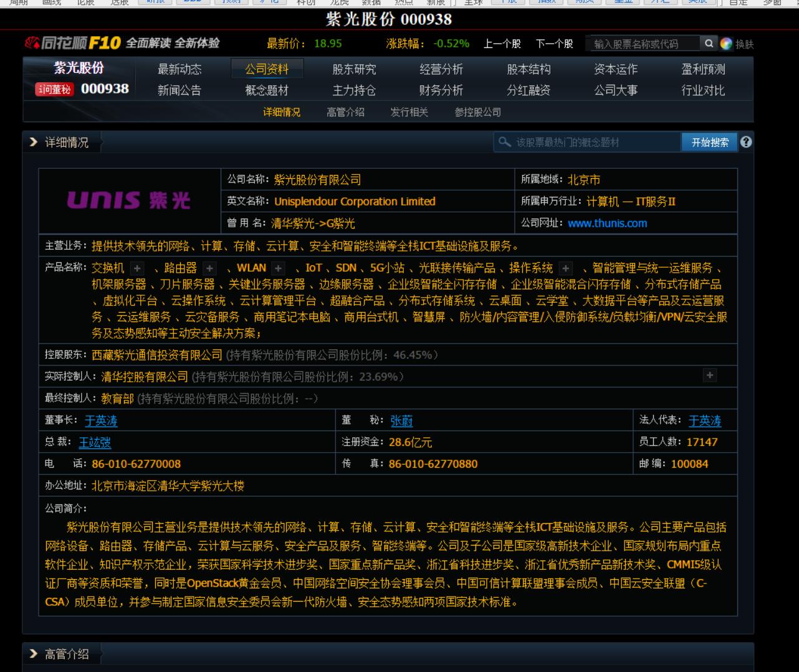Jump to 高管介绍 sub-tab
This screenshot has height=672, width=799.
click(x=345, y=112)
